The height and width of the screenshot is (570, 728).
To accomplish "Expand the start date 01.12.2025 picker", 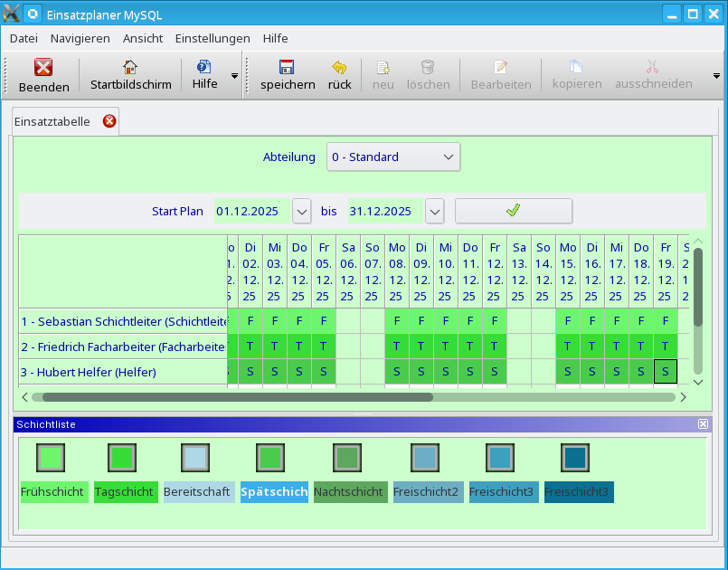I will click(x=302, y=211).
